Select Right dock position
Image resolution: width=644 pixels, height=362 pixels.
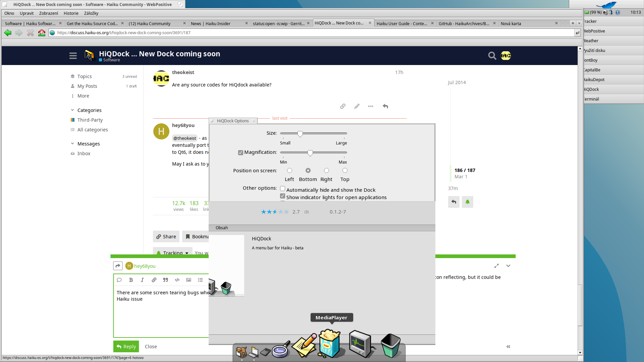[326, 171]
